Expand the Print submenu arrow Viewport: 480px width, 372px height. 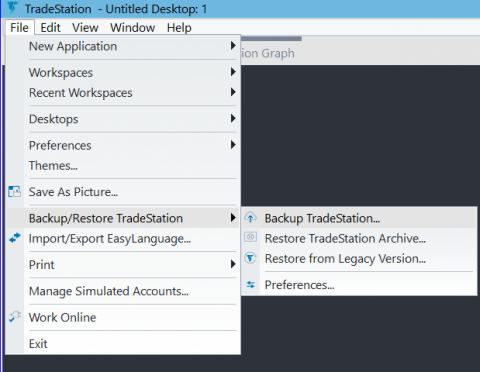(x=233, y=264)
